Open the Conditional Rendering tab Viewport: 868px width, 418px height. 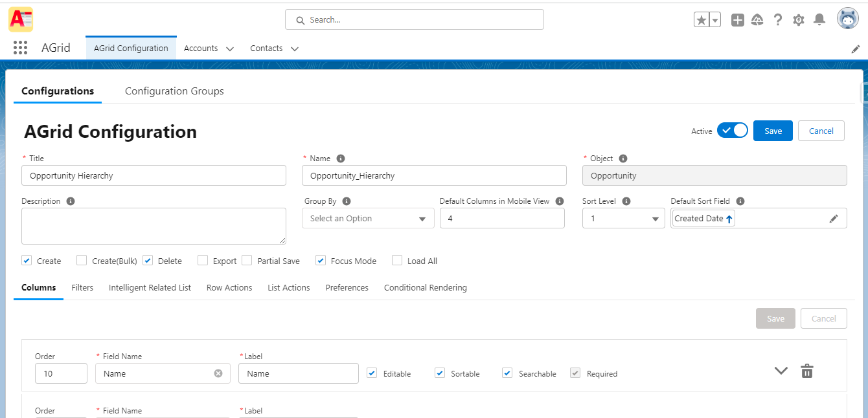(426, 287)
